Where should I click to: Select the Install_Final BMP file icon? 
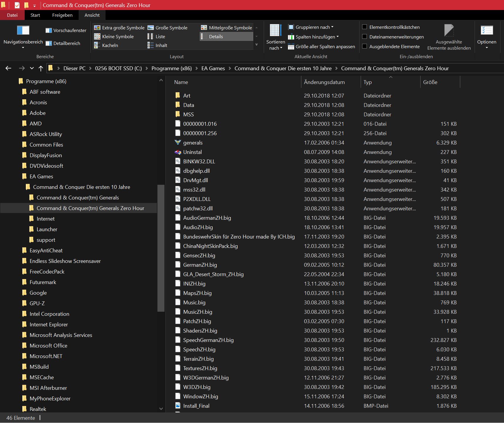(178, 406)
